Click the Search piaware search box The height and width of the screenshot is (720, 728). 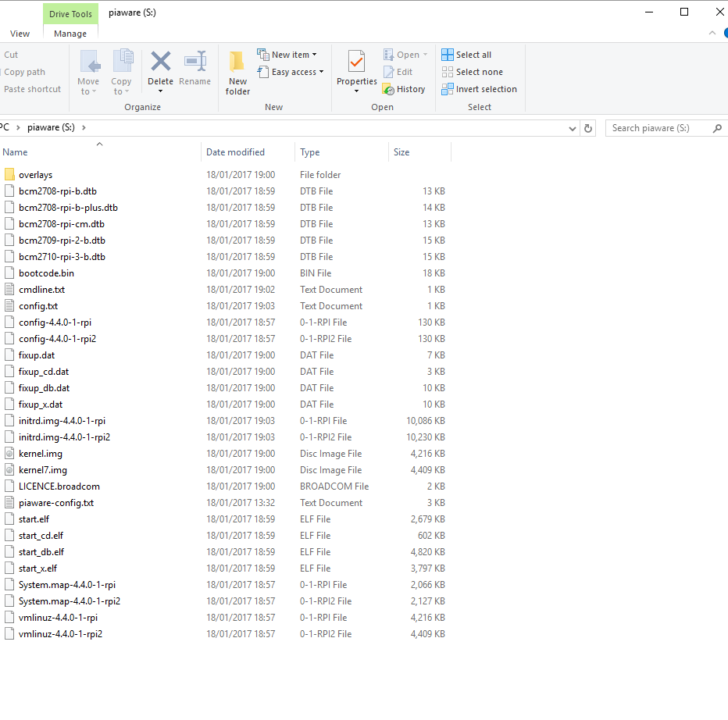point(656,128)
